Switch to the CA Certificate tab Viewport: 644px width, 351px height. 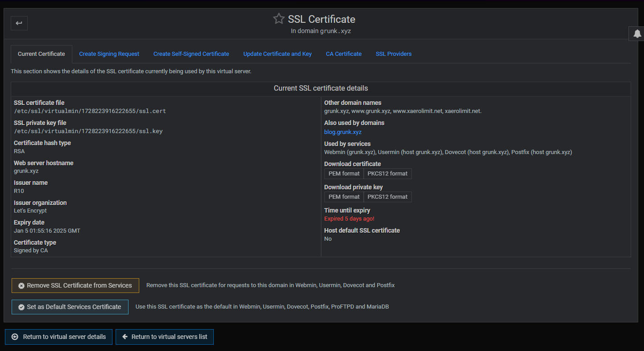pyautogui.click(x=344, y=54)
